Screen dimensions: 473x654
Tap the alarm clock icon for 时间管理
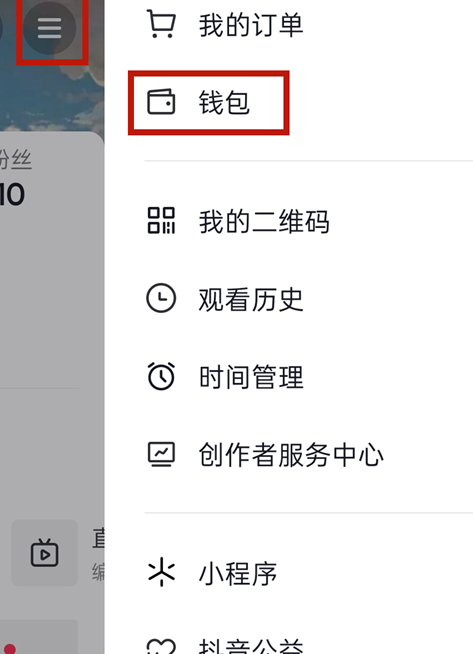pyautogui.click(x=161, y=376)
